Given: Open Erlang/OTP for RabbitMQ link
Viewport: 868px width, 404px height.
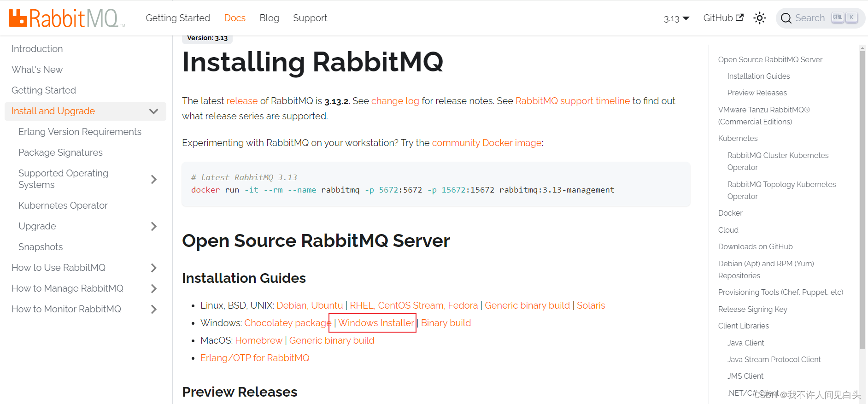Looking at the screenshot, I should coord(255,358).
